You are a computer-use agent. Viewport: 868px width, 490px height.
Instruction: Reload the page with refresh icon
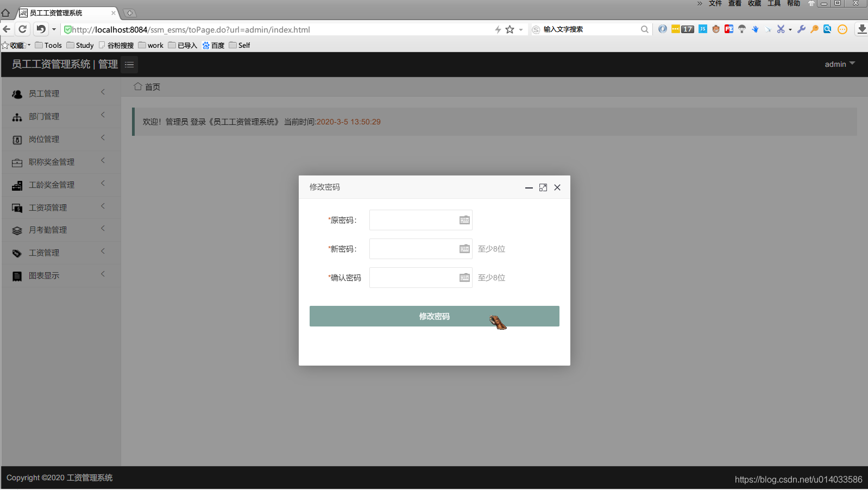pos(22,29)
